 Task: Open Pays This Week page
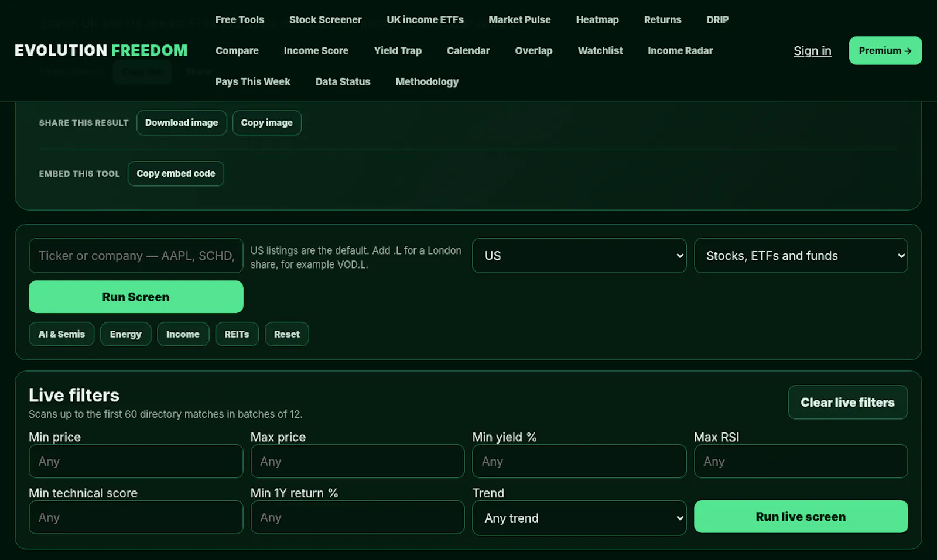coord(253,82)
